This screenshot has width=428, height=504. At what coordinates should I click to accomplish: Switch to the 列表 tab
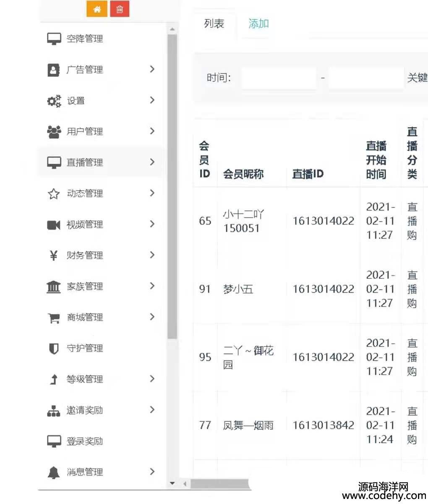tap(214, 24)
